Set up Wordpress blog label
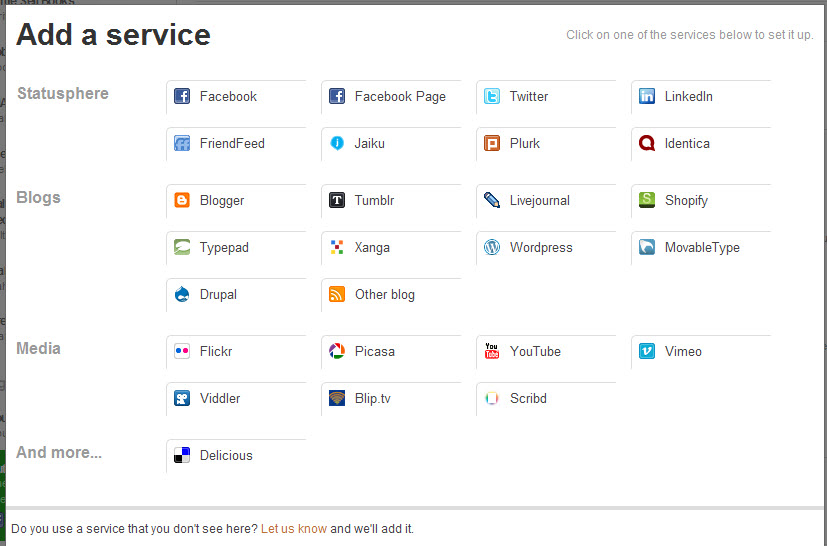 541,248
